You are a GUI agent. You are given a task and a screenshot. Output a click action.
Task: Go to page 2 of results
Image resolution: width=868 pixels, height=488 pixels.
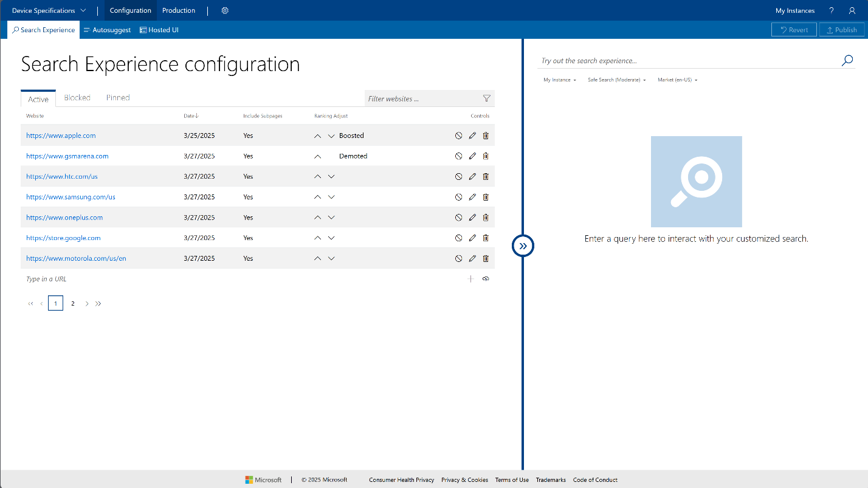pos(73,303)
